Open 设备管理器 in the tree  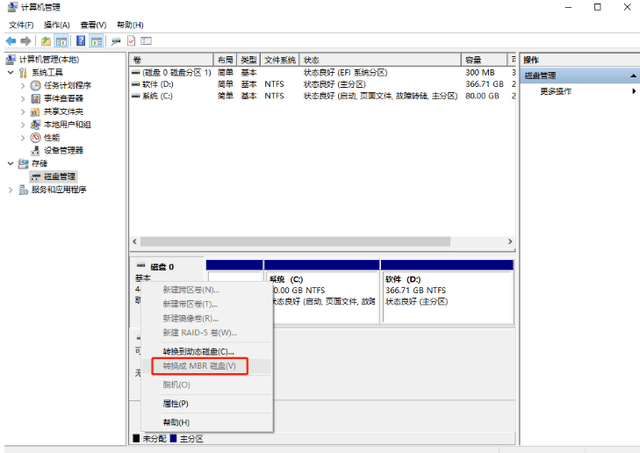(x=63, y=150)
